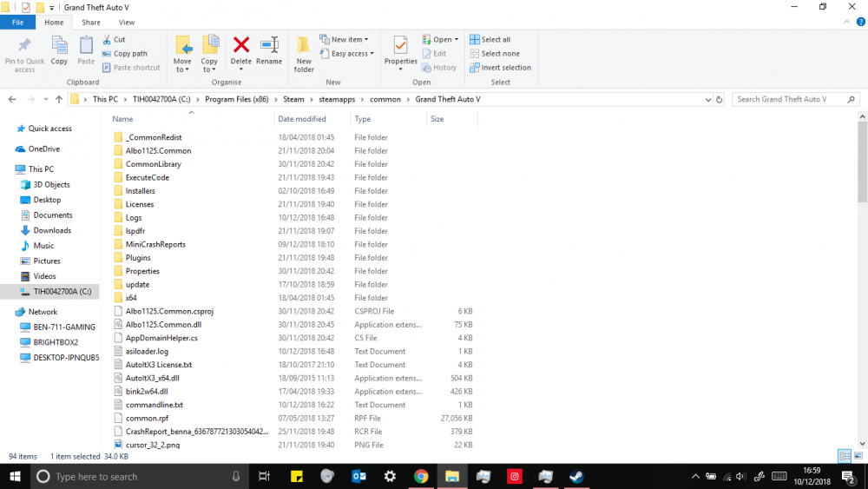Open recent locations dropdown arrow
The height and width of the screenshot is (489, 868).
click(x=46, y=99)
